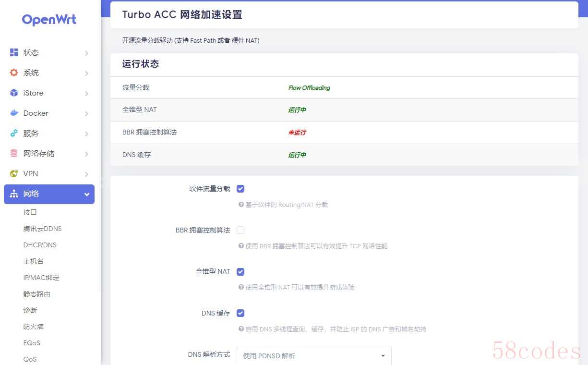The image size is (588, 365).
Task: Open the 系统 sidebar menu
Action: click(x=49, y=73)
